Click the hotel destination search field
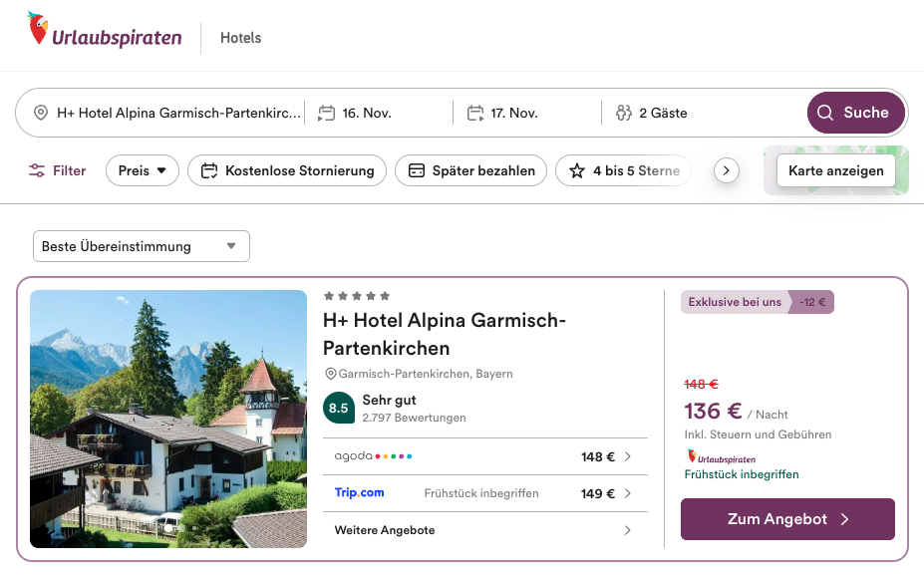The width and height of the screenshot is (924, 576). tap(178, 113)
